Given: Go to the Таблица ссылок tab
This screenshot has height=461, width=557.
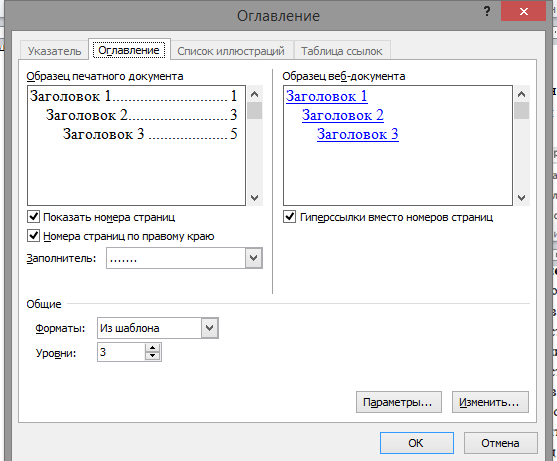Looking at the screenshot, I should click(x=342, y=51).
